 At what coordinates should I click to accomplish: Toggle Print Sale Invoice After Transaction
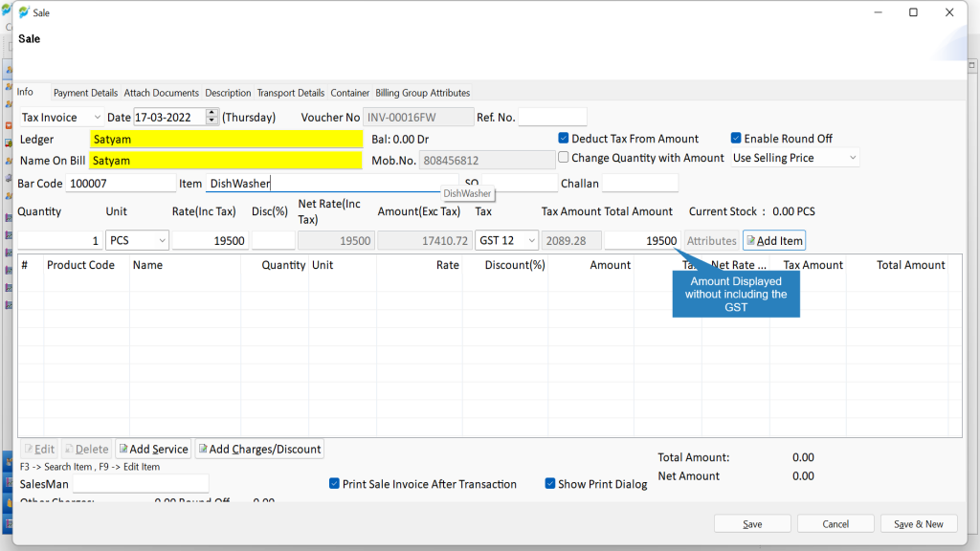pyautogui.click(x=334, y=483)
